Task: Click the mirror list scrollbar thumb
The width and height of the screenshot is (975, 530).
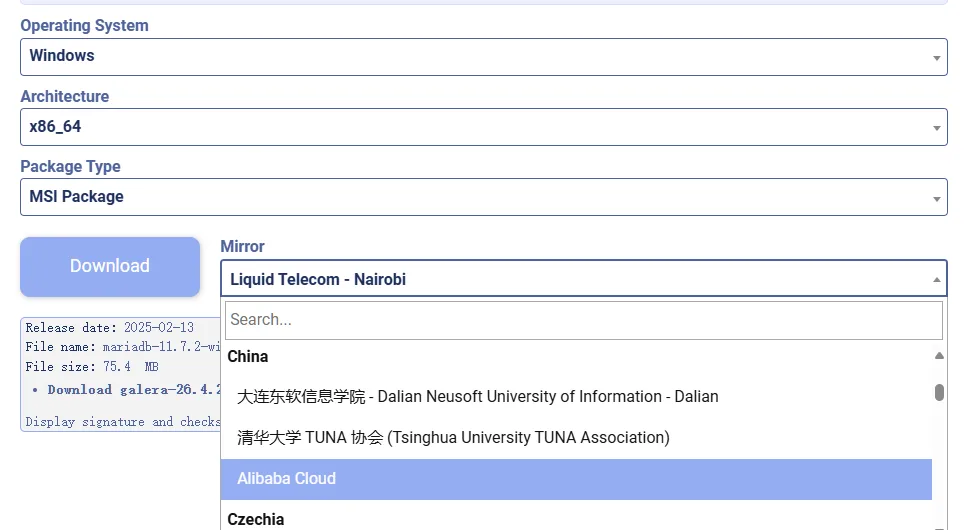Action: (x=939, y=393)
